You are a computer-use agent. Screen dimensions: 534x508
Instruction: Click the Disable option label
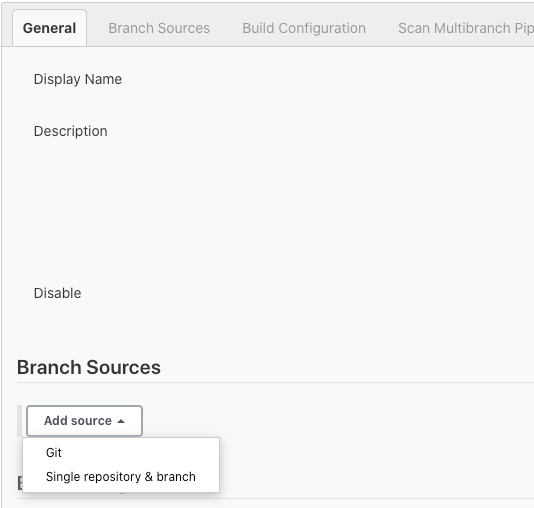pyautogui.click(x=57, y=293)
